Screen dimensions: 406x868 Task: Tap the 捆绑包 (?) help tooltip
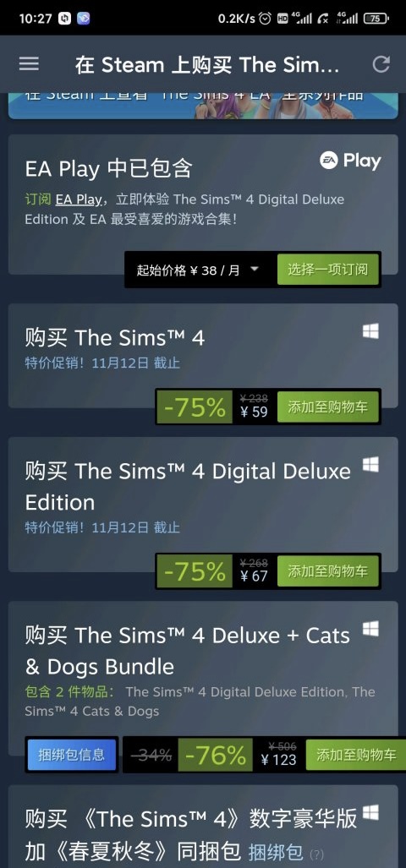316,854
